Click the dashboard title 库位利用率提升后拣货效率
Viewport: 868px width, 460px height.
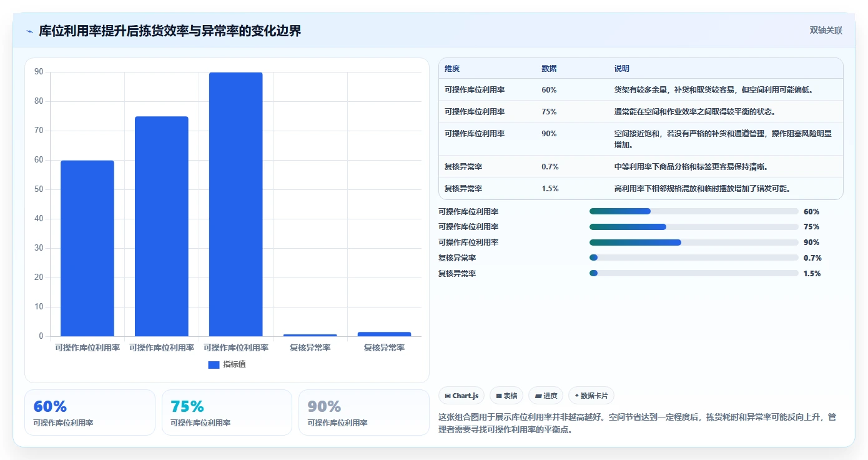click(x=170, y=31)
